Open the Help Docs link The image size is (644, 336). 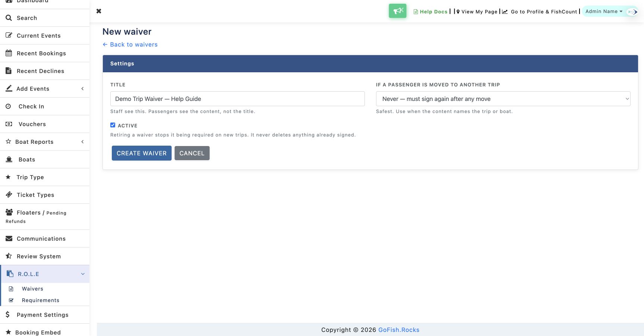pyautogui.click(x=430, y=12)
